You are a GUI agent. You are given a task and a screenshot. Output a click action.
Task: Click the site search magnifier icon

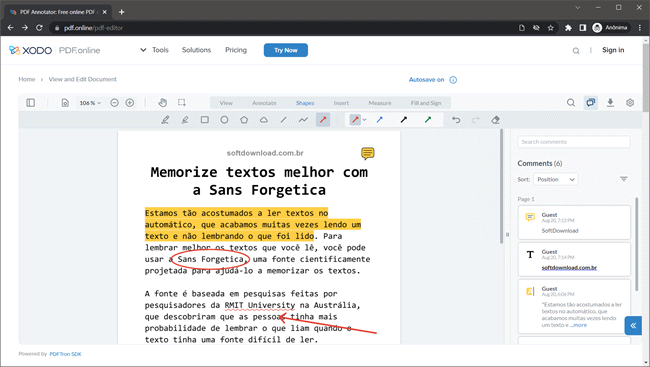pos(576,51)
